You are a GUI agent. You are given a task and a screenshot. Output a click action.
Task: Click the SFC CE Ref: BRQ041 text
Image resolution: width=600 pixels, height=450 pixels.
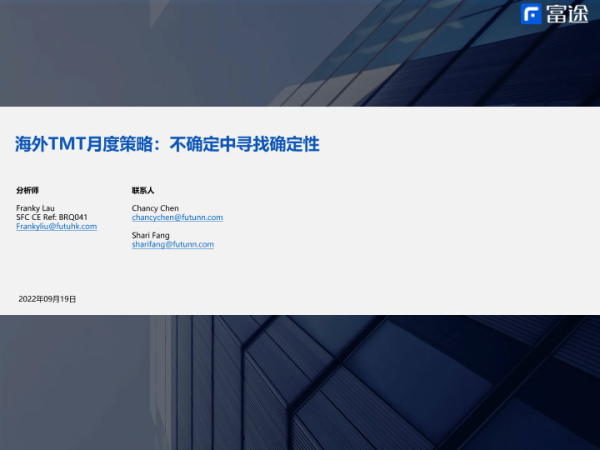tap(52, 217)
